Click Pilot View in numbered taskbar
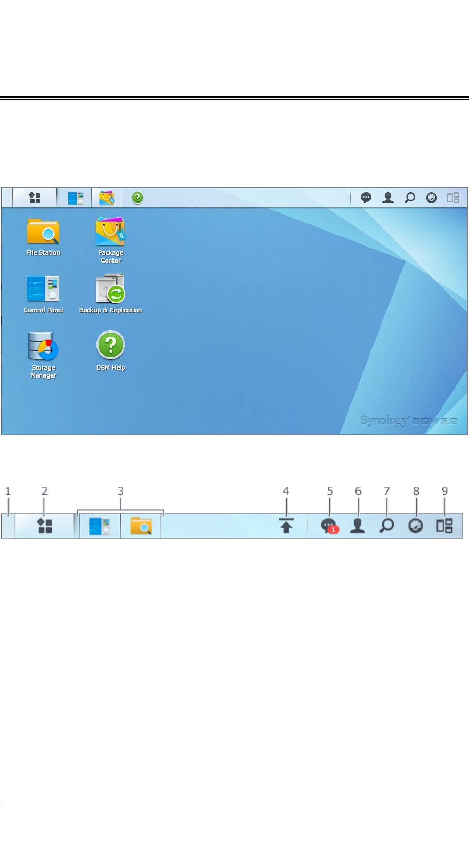This screenshot has height=868, width=469. click(444, 526)
